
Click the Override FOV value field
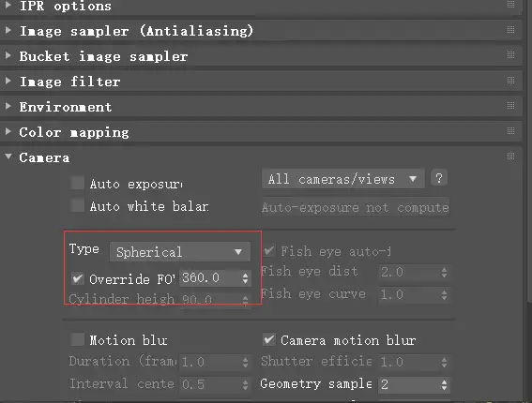coord(210,278)
